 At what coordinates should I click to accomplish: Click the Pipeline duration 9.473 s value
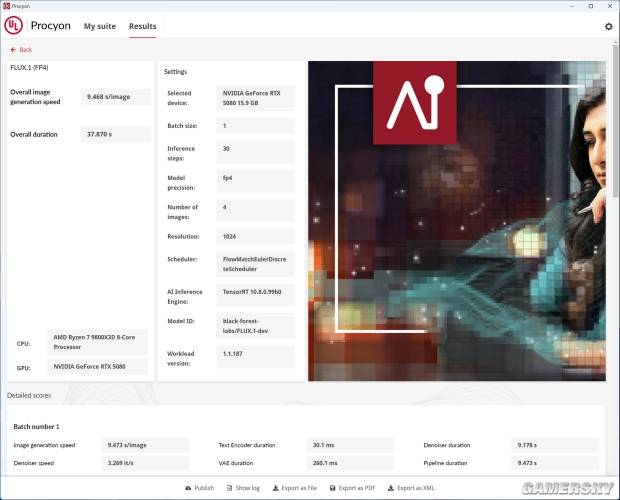(x=555, y=463)
